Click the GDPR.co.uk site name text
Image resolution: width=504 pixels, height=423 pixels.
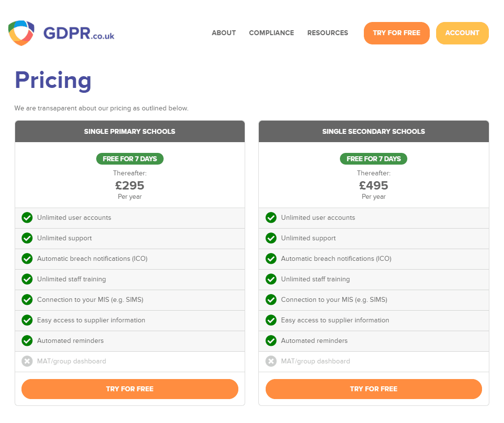tap(79, 33)
